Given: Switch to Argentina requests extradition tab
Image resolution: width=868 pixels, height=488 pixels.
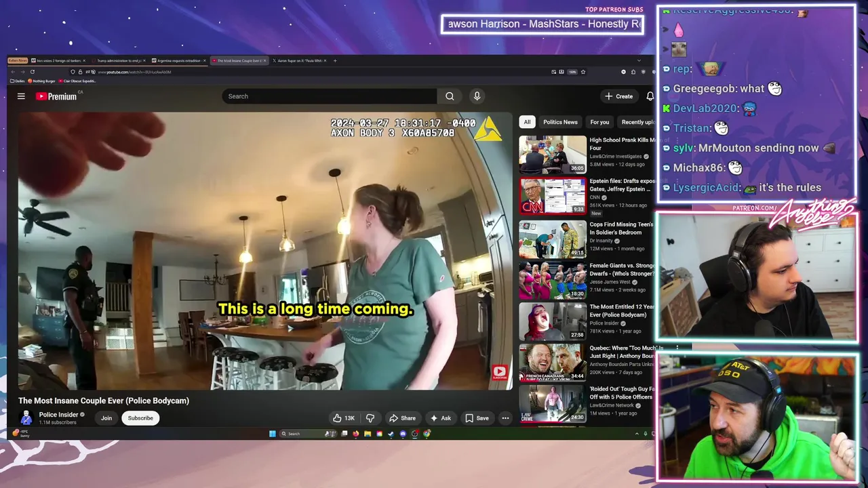Looking at the screenshot, I should tap(178, 60).
